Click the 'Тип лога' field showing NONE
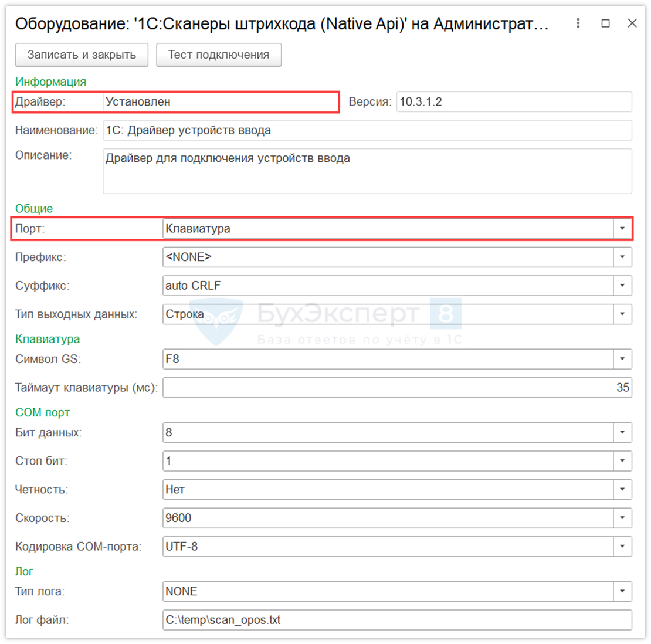This screenshot has height=644, width=651. (x=388, y=591)
